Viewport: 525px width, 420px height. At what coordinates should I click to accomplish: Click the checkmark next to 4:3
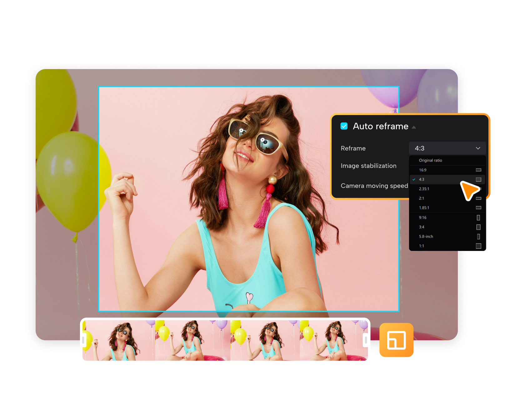coord(414,180)
